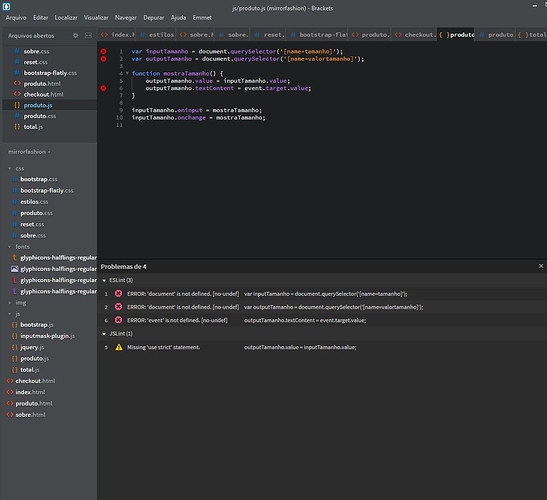Fold the mostraTamanho function at line 4

[127, 73]
